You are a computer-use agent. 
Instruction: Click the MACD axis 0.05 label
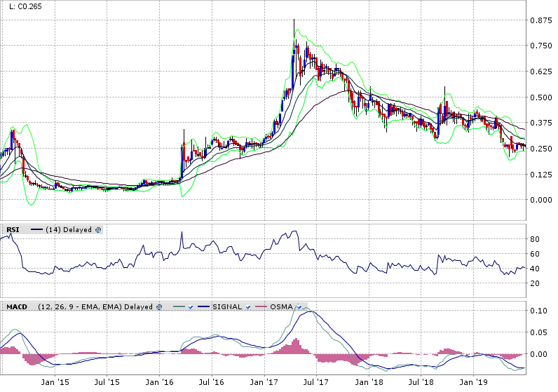(538, 332)
